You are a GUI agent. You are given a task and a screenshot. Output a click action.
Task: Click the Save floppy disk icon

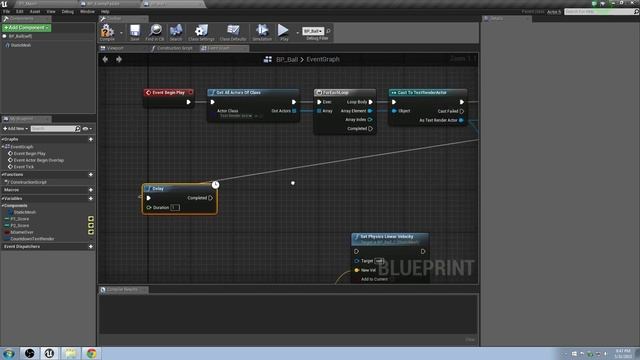135,32
